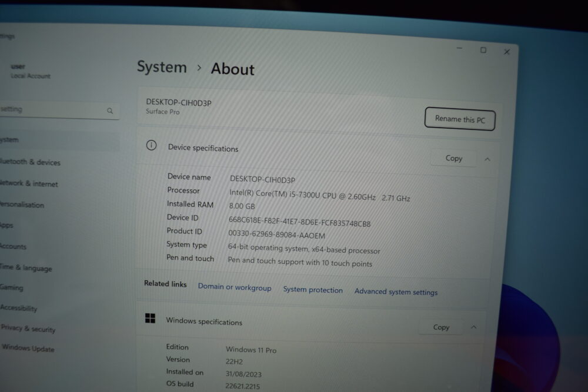Select the OS build value 22621.2215
The image size is (588, 392).
242,386
